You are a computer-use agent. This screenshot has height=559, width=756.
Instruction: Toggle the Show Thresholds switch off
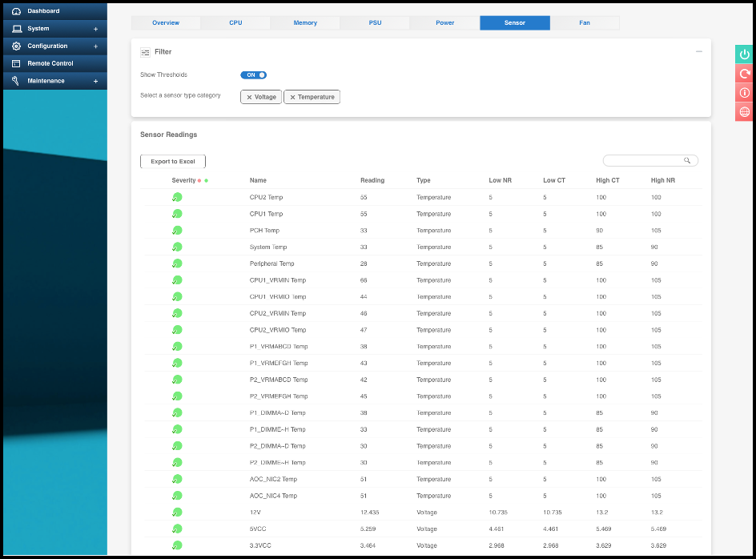tap(254, 74)
